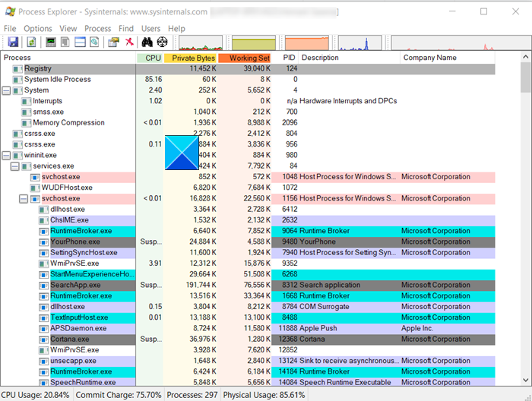This screenshot has width=532, height=401.
Task: Click the CPU usage mini graph
Action: 201,43
